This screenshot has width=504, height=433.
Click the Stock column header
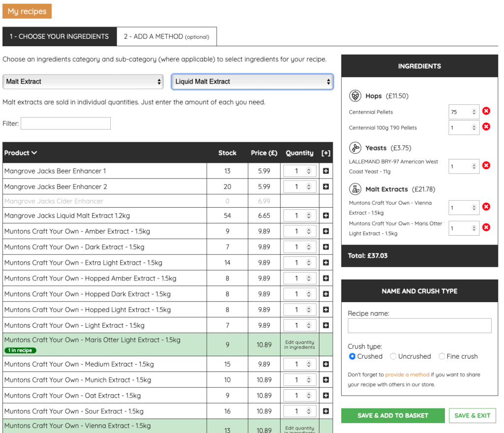(227, 153)
